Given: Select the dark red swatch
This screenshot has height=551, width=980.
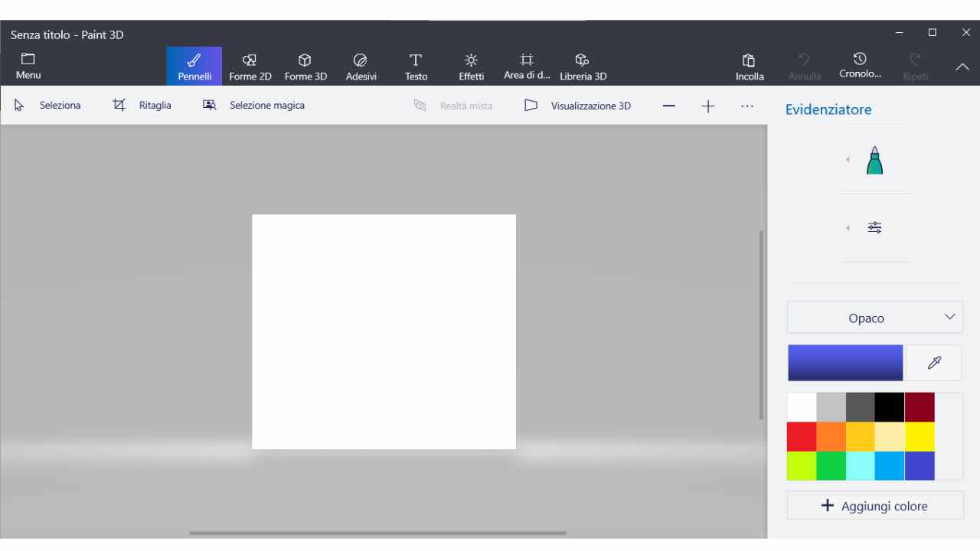Looking at the screenshot, I should pos(920,407).
